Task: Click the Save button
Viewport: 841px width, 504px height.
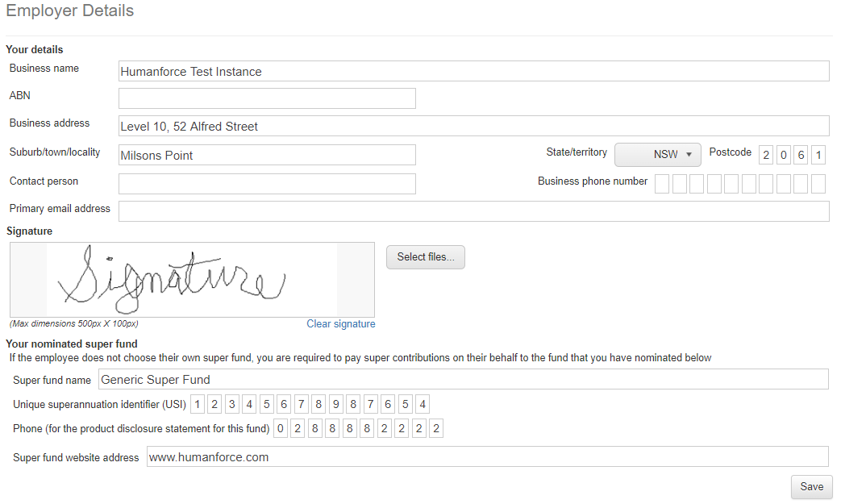Action: click(811, 486)
